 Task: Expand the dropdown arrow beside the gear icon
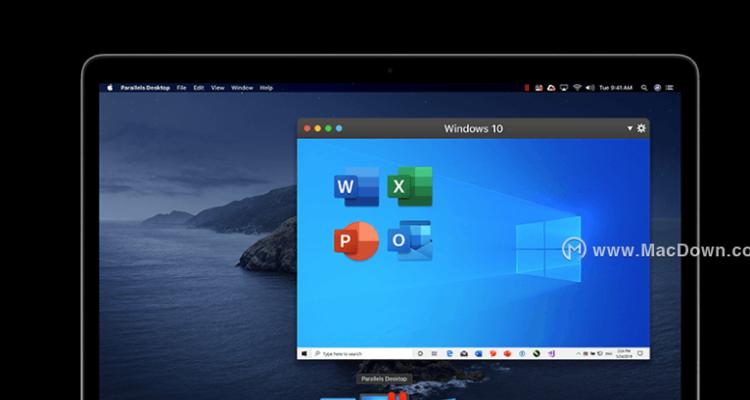(630, 128)
